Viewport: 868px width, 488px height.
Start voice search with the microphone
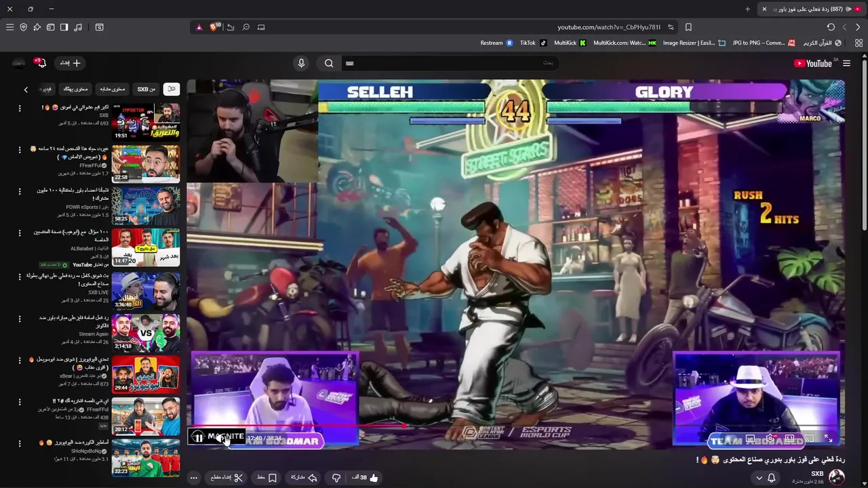click(x=301, y=63)
